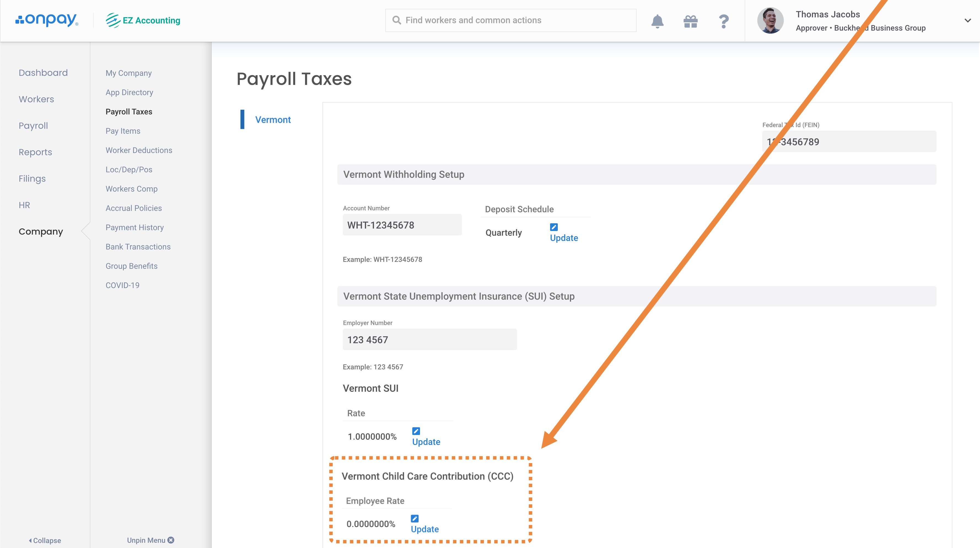Open the notifications bell icon
Screen dimensions: 980x548
[657, 21]
